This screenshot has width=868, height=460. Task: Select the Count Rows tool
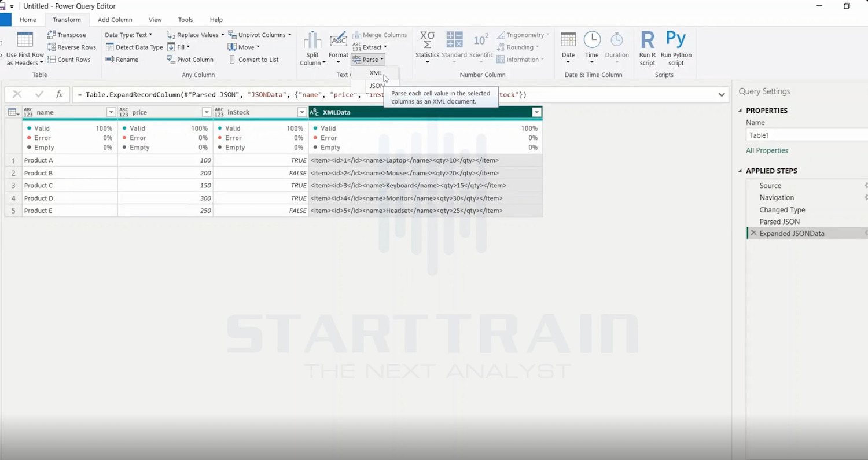pos(69,60)
